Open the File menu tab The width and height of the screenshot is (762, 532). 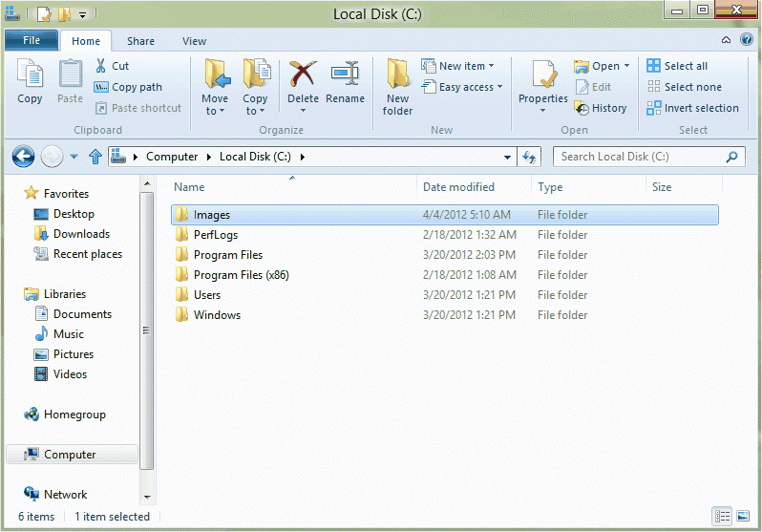pos(32,41)
